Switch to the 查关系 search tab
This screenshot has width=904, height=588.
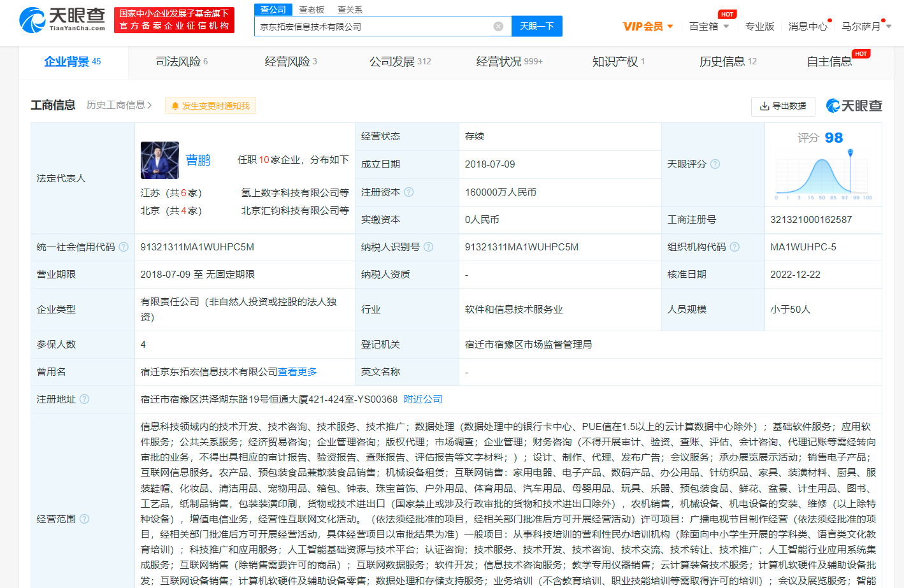350,10
